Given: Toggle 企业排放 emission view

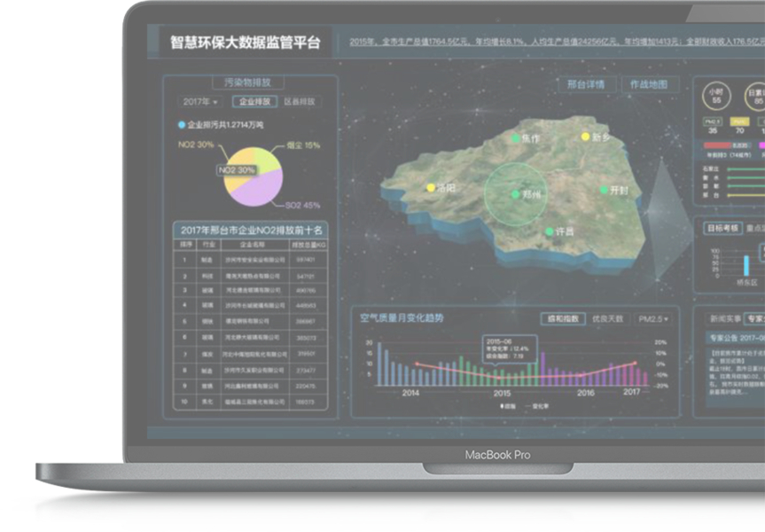Looking at the screenshot, I should [x=254, y=102].
